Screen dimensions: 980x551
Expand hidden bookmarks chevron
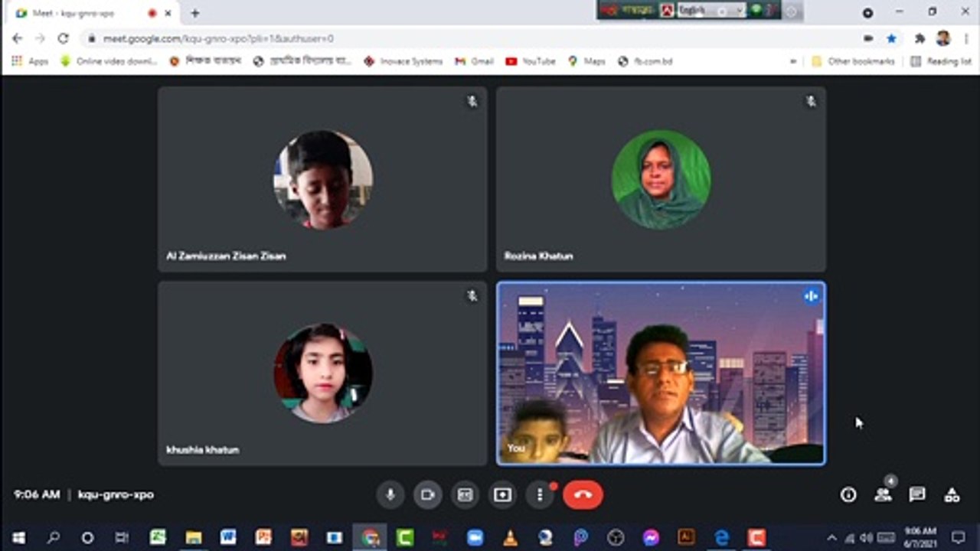point(794,61)
